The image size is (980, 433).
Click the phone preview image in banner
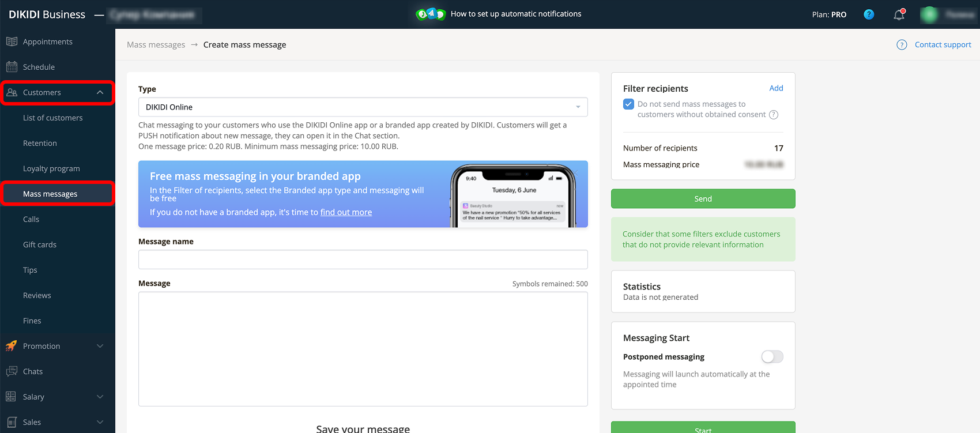(514, 196)
